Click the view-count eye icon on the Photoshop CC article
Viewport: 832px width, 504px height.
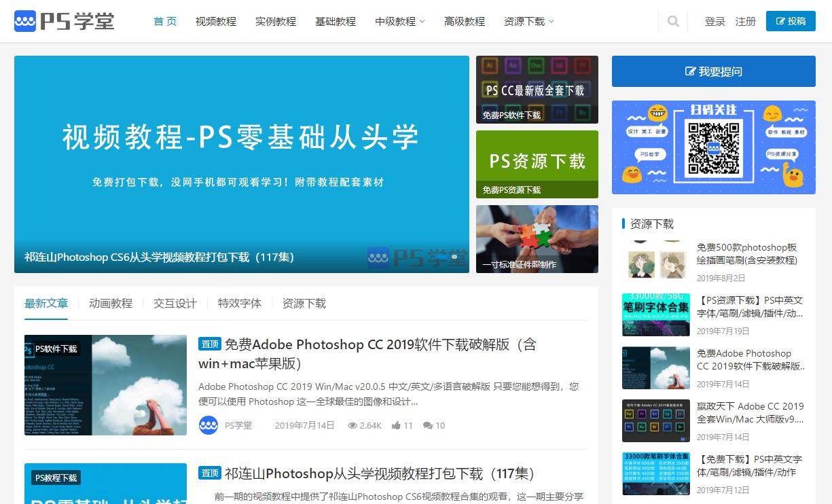click(352, 425)
